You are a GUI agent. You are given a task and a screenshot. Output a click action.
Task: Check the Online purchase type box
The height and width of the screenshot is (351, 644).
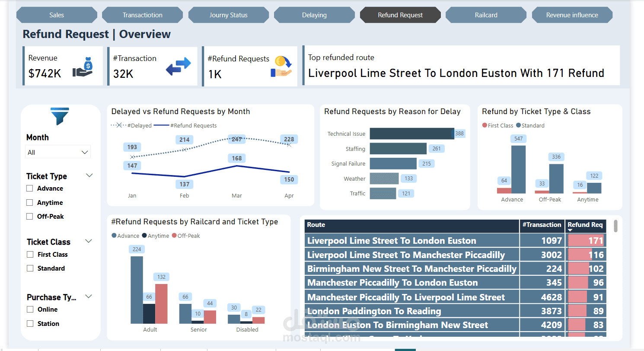30,309
